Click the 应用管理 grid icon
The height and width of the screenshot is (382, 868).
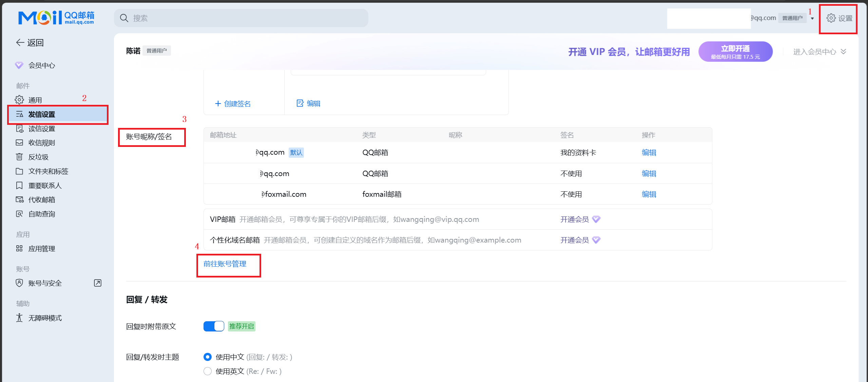click(x=19, y=248)
